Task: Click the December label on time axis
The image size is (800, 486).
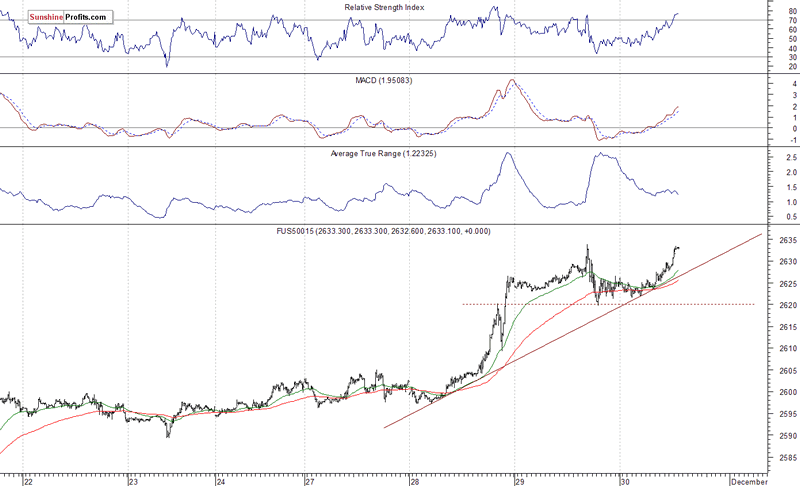Action: point(749,481)
